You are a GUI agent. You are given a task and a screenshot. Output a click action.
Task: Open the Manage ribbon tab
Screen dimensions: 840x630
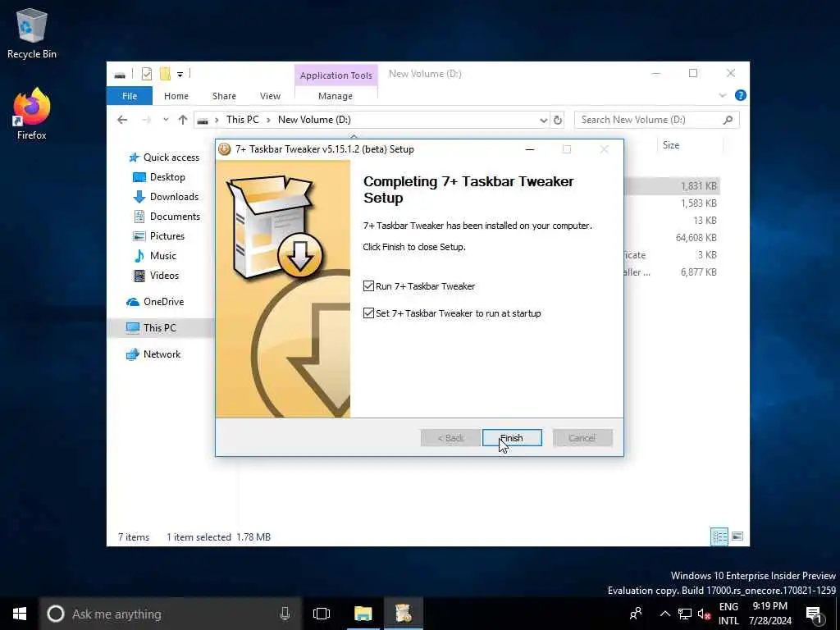pyautogui.click(x=336, y=96)
